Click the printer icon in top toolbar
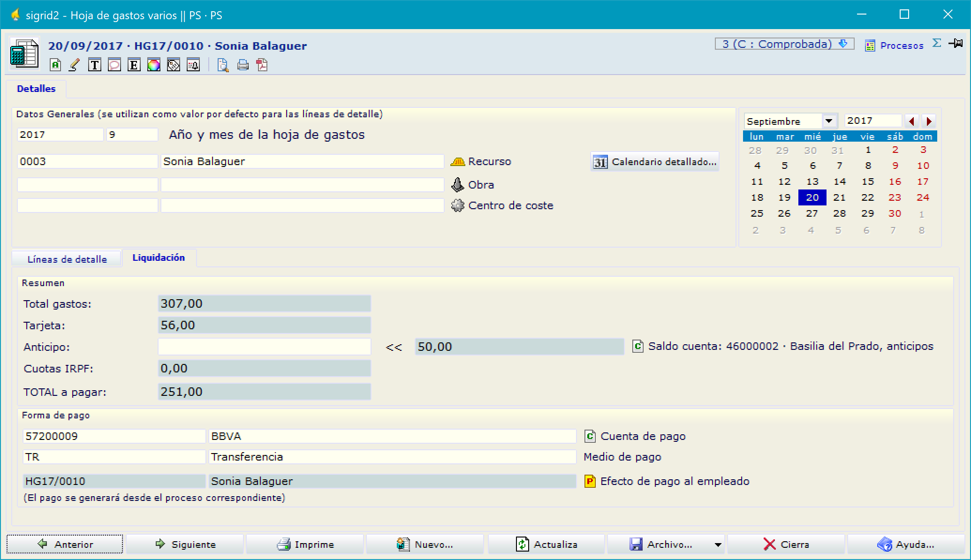This screenshot has height=560, width=971. 243,65
